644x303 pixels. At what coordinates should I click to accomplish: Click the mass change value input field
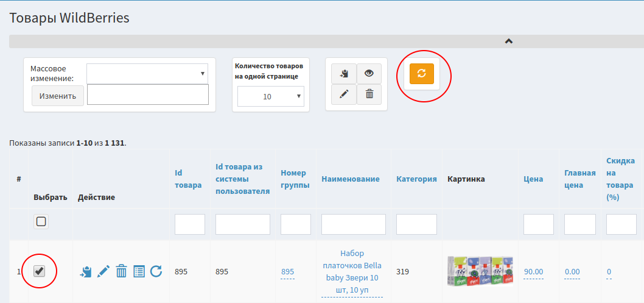148,95
